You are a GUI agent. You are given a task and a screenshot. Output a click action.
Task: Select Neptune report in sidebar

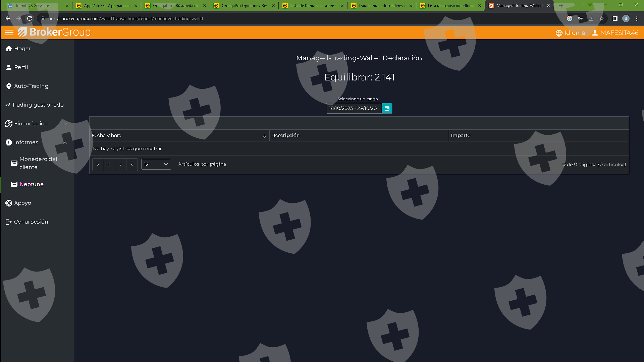tap(32, 184)
